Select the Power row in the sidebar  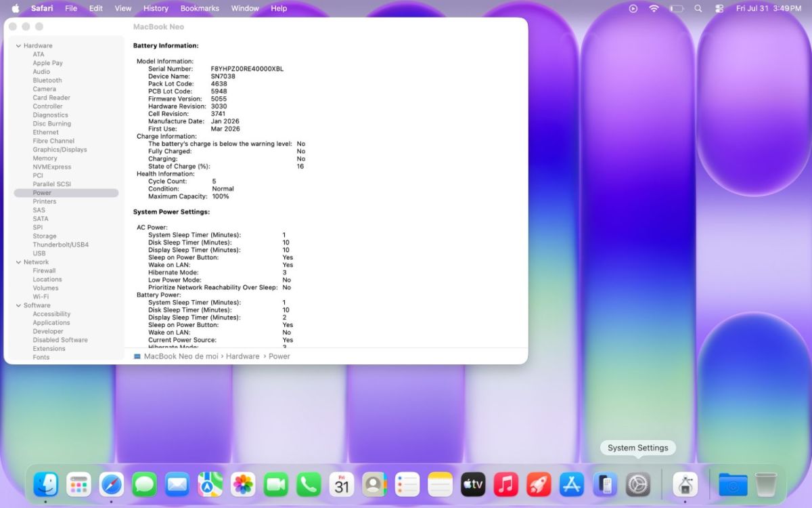pos(66,193)
